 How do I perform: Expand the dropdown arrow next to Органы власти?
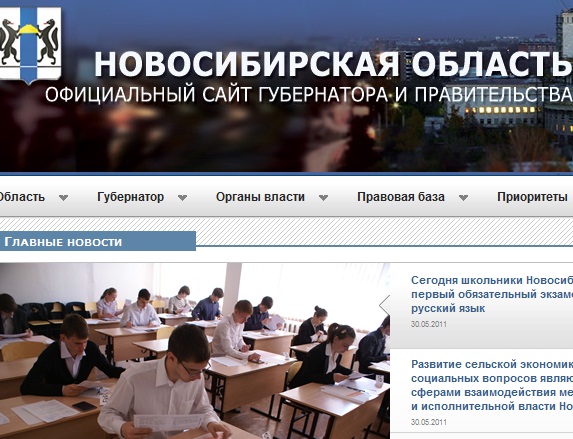323,198
